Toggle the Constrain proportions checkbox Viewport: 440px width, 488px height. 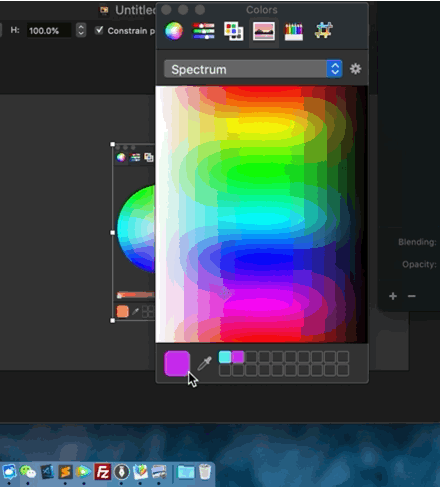99,30
